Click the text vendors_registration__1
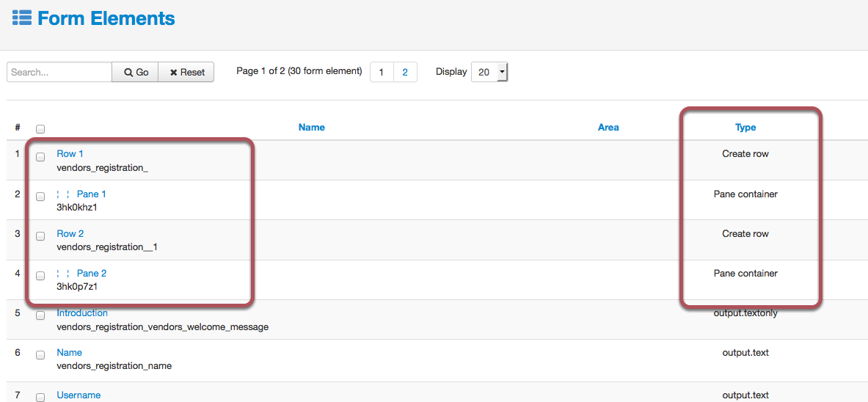The width and height of the screenshot is (868, 402). pyautogui.click(x=107, y=247)
